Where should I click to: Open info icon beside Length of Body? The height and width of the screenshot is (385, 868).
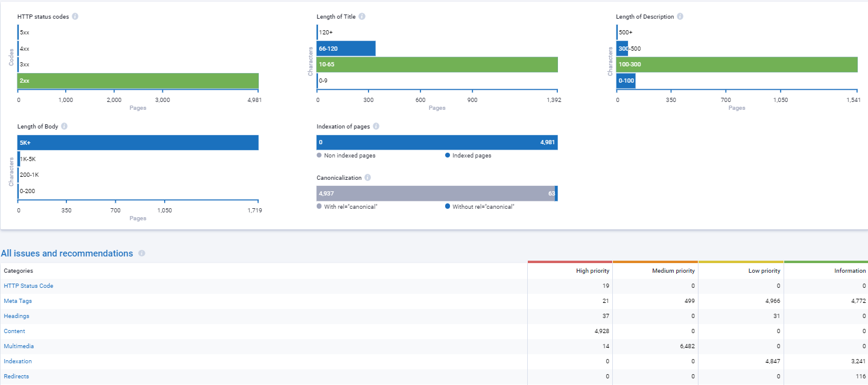(x=64, y=126)
